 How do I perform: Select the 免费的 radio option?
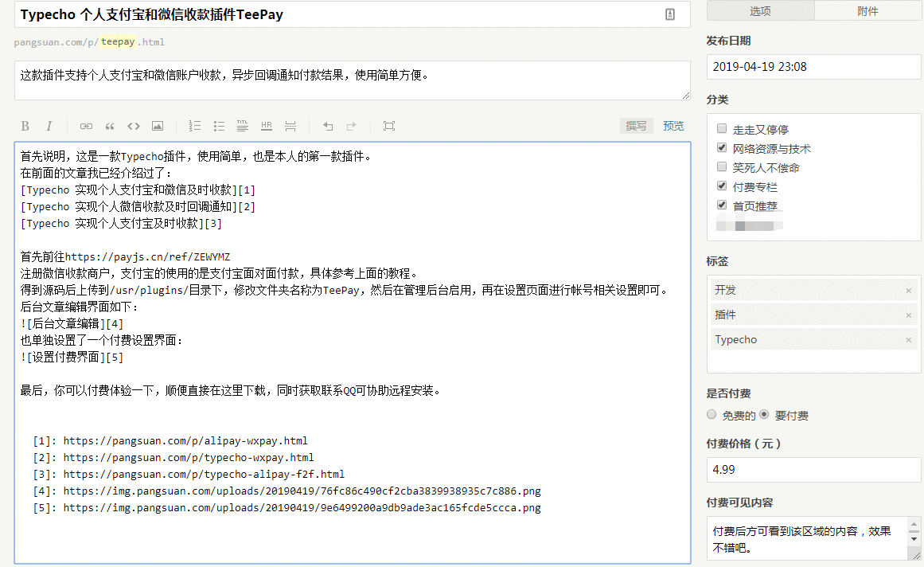point(712,415)
